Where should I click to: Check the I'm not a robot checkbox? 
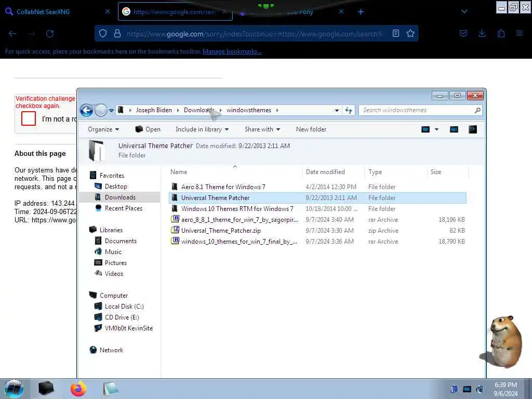click(x=29, y=118)
